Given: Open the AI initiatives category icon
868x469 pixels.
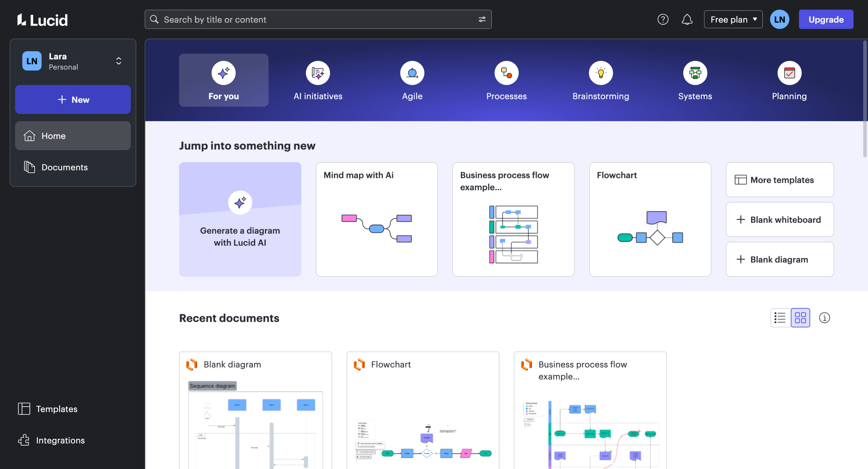Looking at the screenshot, I should [318, 73].
